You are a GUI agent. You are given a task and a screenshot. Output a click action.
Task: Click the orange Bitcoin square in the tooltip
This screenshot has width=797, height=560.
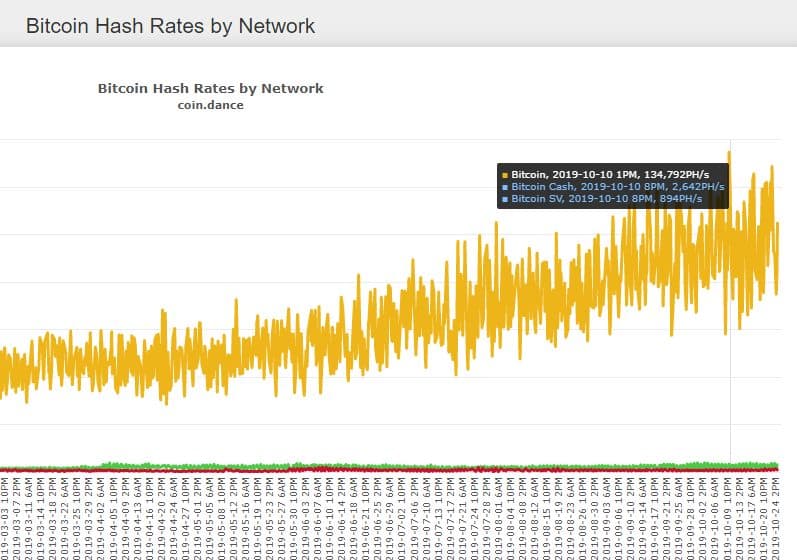coord(505,175)
